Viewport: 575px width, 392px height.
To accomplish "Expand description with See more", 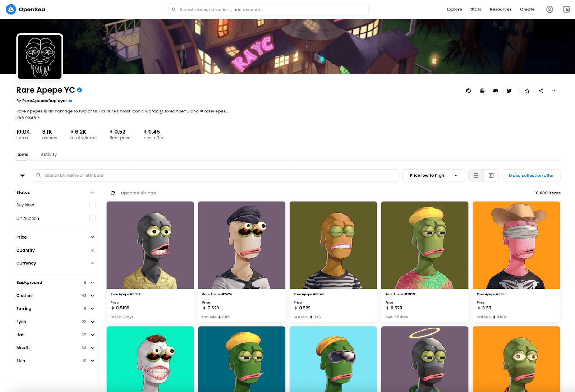I will (x=28, y=117).
